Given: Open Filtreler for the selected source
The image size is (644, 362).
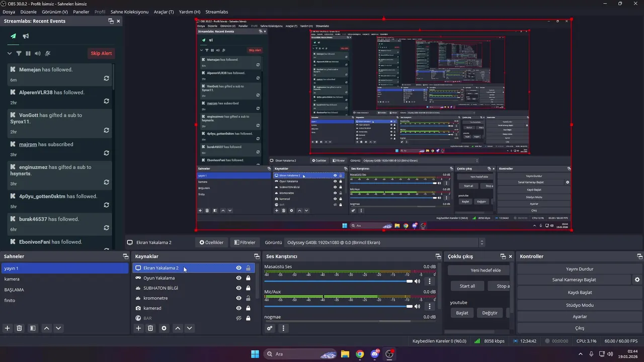Looking at the screenshot, I should click(x=245, y=242).
